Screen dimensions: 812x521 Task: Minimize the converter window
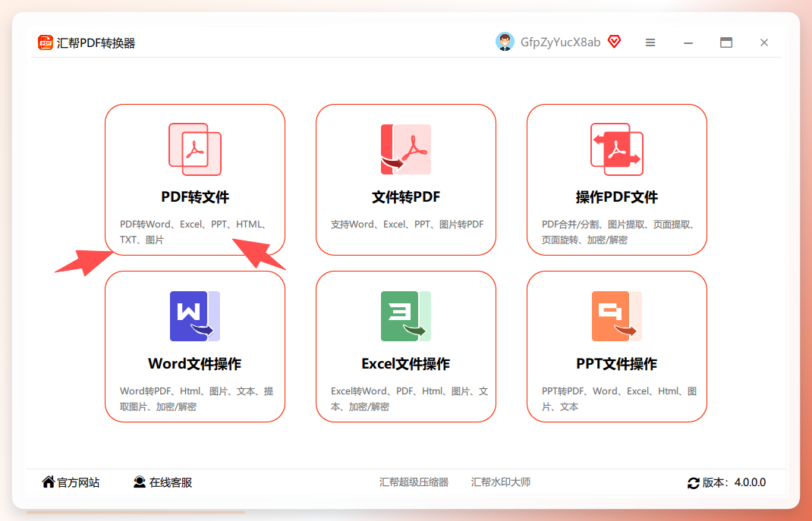(688, 42)
